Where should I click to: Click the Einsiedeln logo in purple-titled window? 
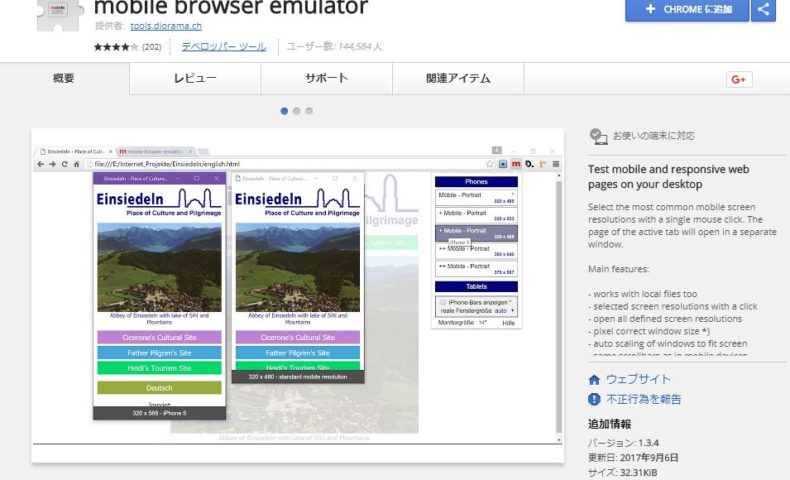[x=159, y=202]
